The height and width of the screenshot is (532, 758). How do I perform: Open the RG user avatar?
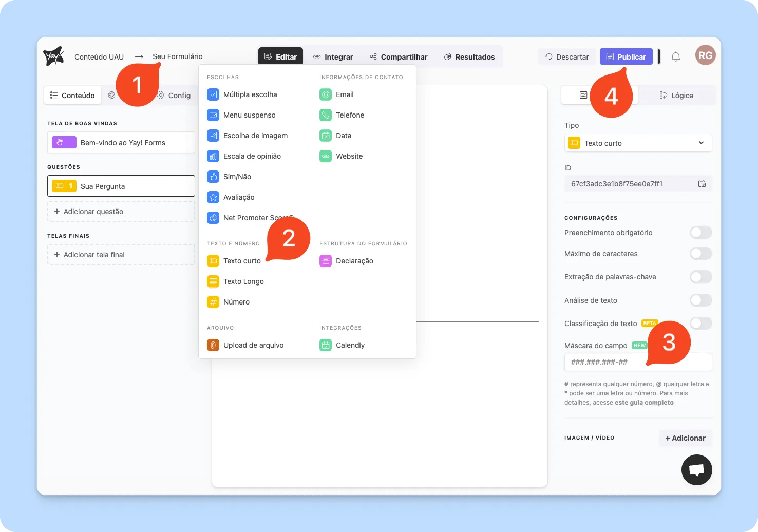705,55
